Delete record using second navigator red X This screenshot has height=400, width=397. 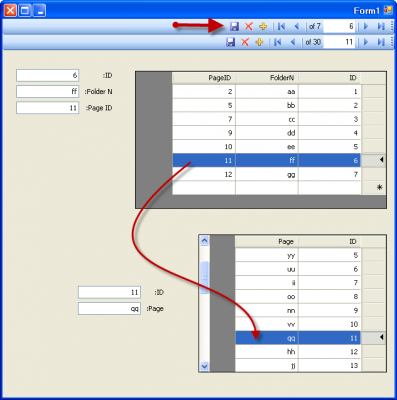pyautogui.click(x=245, y=42)
